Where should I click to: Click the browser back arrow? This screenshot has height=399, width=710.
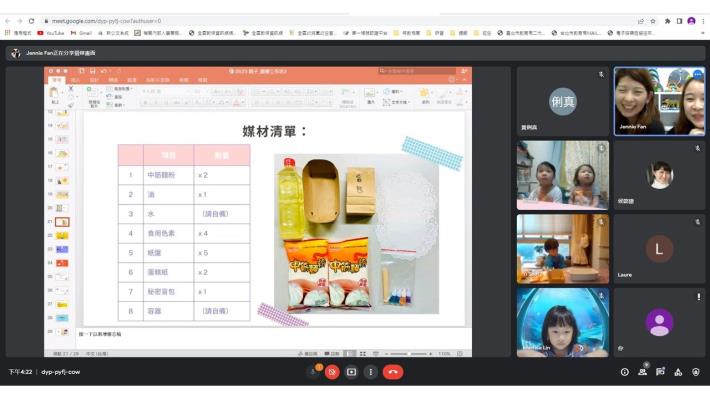click(x=8, y=21)
